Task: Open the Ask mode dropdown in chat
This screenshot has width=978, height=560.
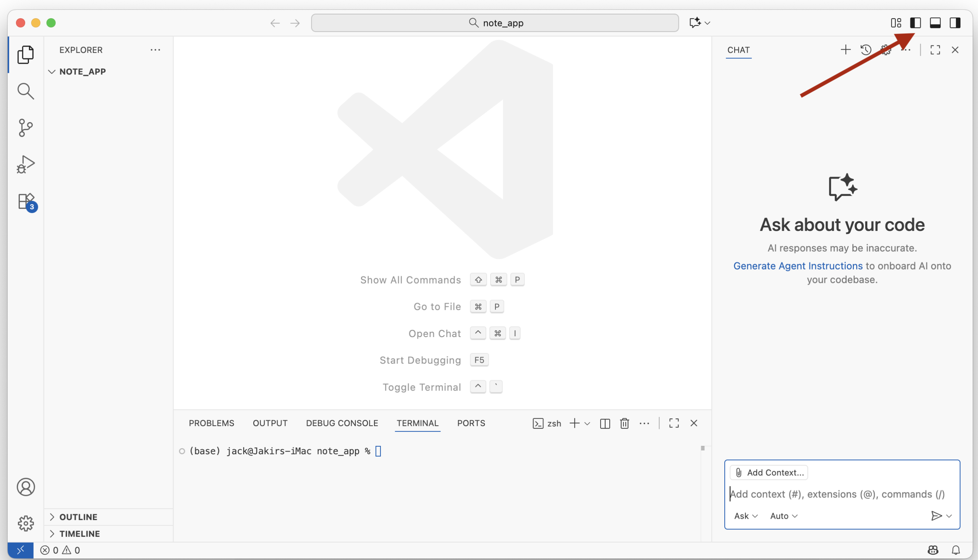Action: click(x=745, y=516)
